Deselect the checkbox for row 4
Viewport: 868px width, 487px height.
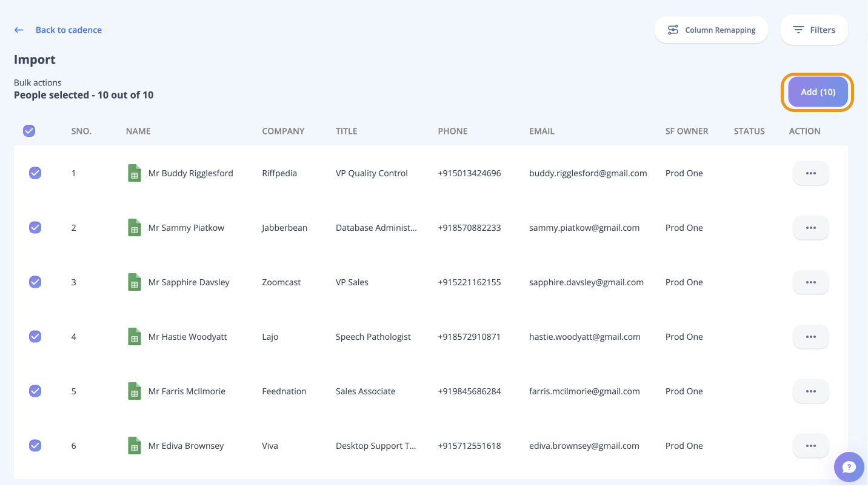click(x=35, y=337)
